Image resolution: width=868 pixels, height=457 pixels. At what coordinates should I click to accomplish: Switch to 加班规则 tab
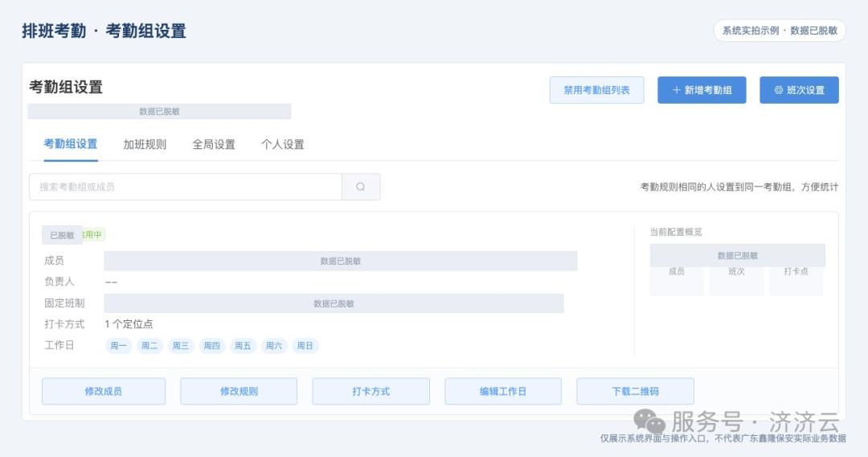(x=145, y=145)
